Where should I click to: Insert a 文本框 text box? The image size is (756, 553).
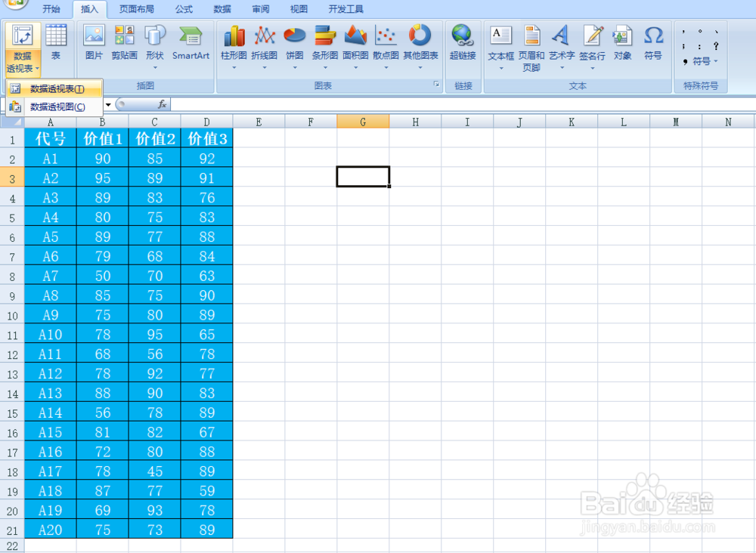click(x=501, y=48)
